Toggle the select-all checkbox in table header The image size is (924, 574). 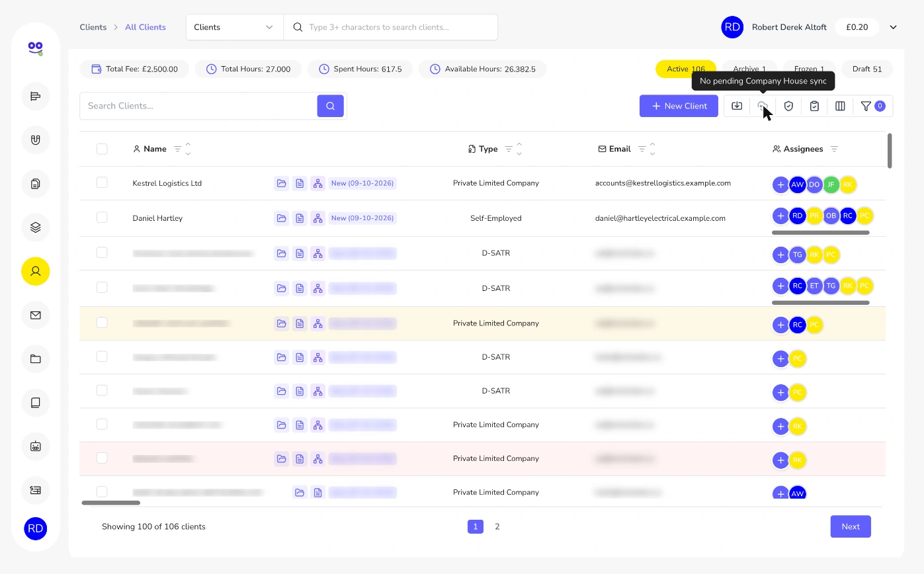pyautogui.click(x=102, y=149)
